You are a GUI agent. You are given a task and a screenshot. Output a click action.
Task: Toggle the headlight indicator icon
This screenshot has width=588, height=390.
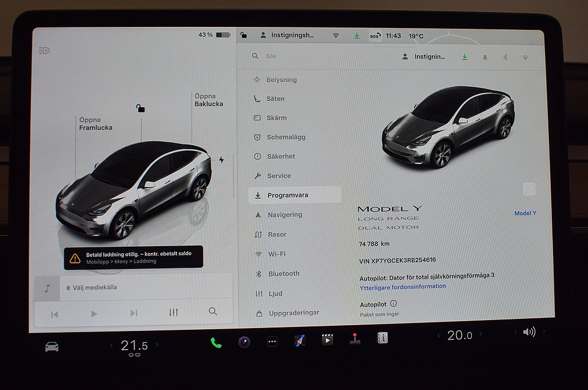44,50
